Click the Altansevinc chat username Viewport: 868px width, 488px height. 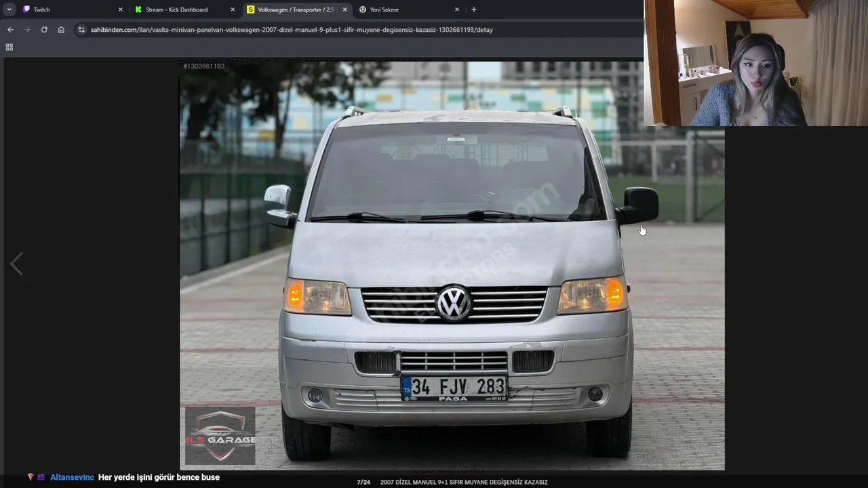[72, 477]
